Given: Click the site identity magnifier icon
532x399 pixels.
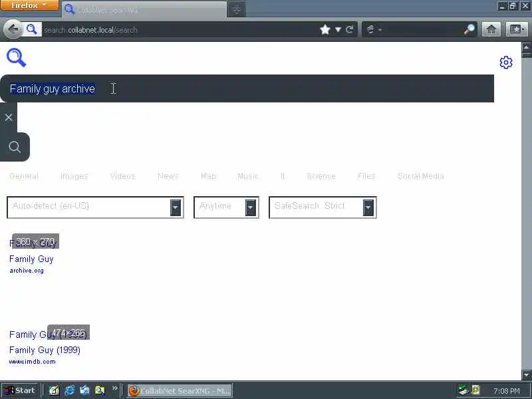Looking at the screenshot, I should [x=31, y=29].
